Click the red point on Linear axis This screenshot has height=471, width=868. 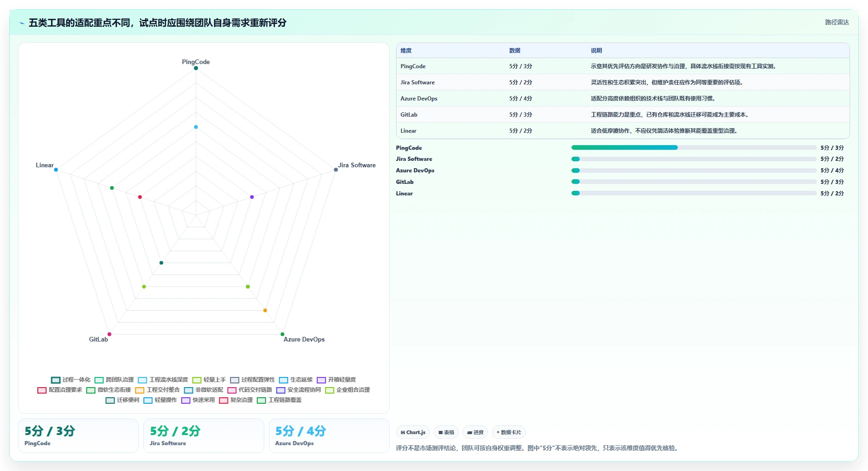pyautogui.click(x=140, y=197)
